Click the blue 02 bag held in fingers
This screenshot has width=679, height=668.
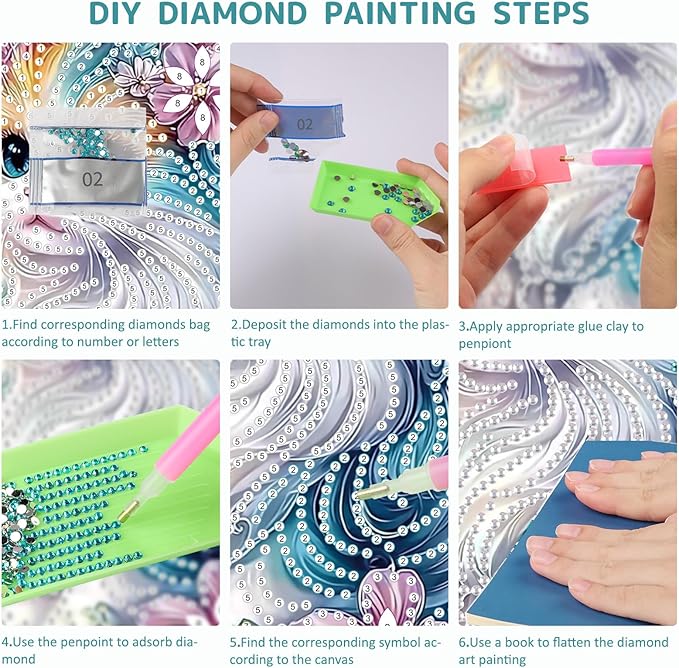click(301, 120)
